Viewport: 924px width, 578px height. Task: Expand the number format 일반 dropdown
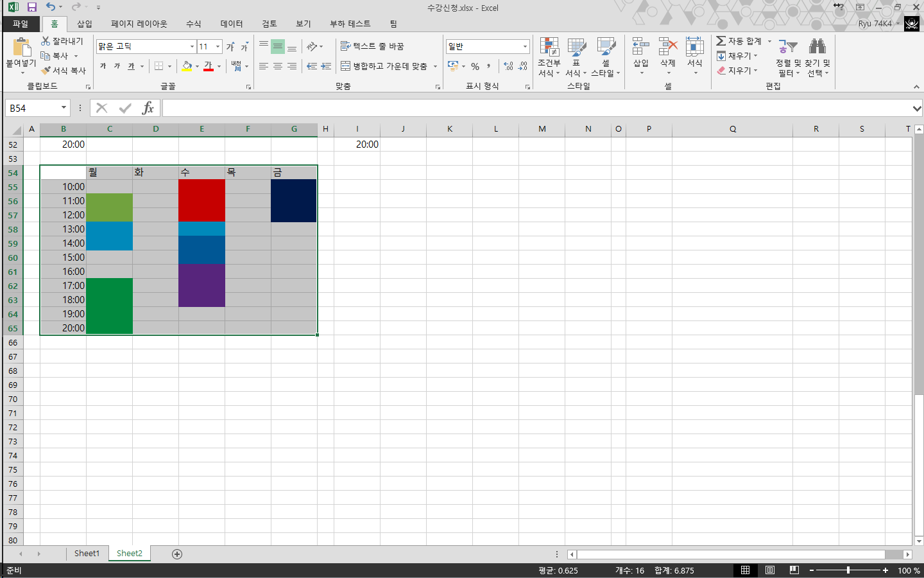tap(525, 47)
